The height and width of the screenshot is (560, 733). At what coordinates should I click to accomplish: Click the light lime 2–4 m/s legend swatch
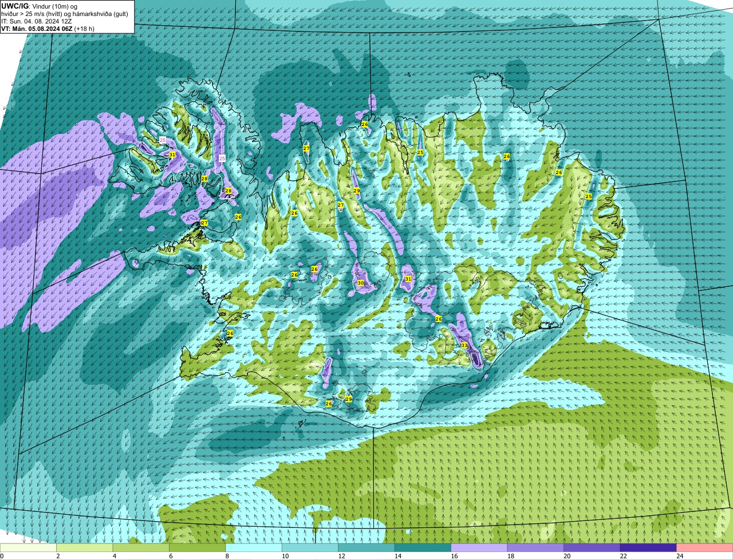(x=85, y=547)
